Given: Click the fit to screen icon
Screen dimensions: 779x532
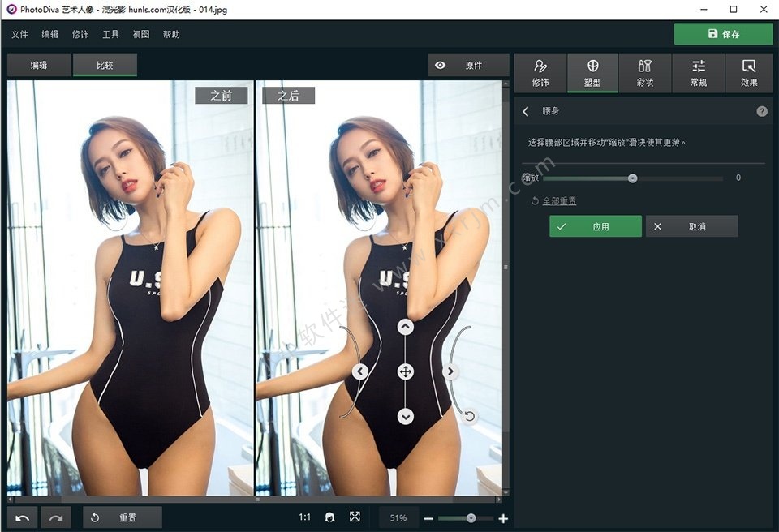Looking at the screenshot, I should 355,517.
